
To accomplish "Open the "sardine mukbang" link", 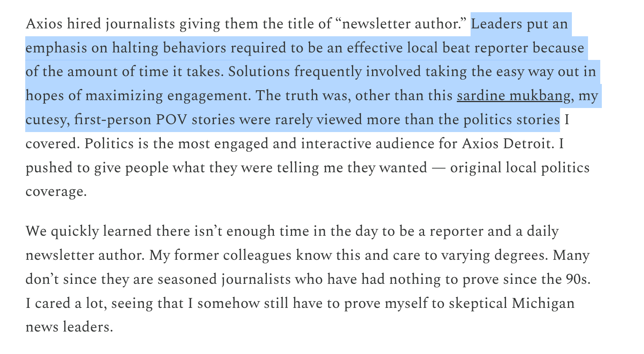I will pos(513,96).
